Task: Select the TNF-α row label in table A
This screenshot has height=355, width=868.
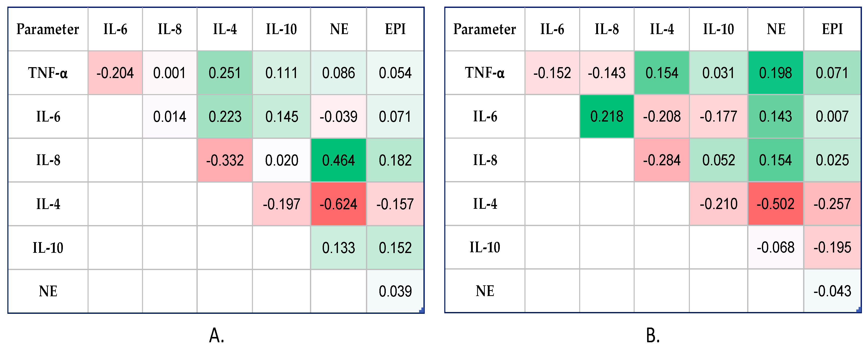Action: 48,73
